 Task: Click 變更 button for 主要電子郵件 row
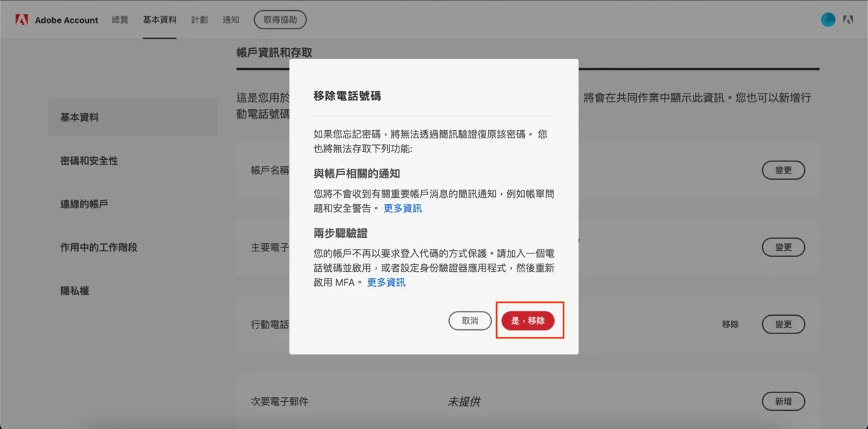(x=783, y=247)
